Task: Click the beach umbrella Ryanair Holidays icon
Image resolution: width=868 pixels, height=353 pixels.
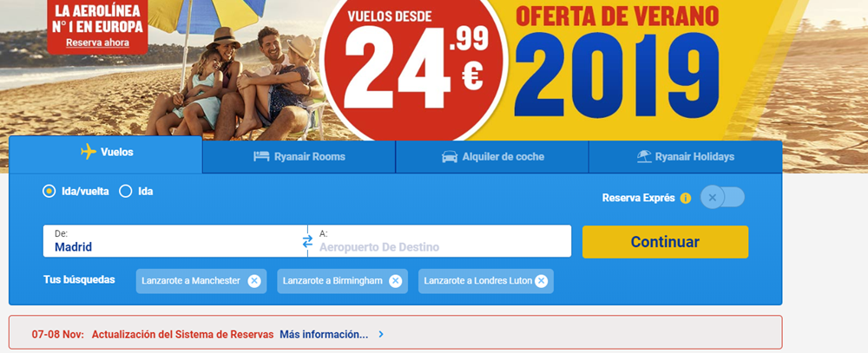Action: (x=644, y=157)
